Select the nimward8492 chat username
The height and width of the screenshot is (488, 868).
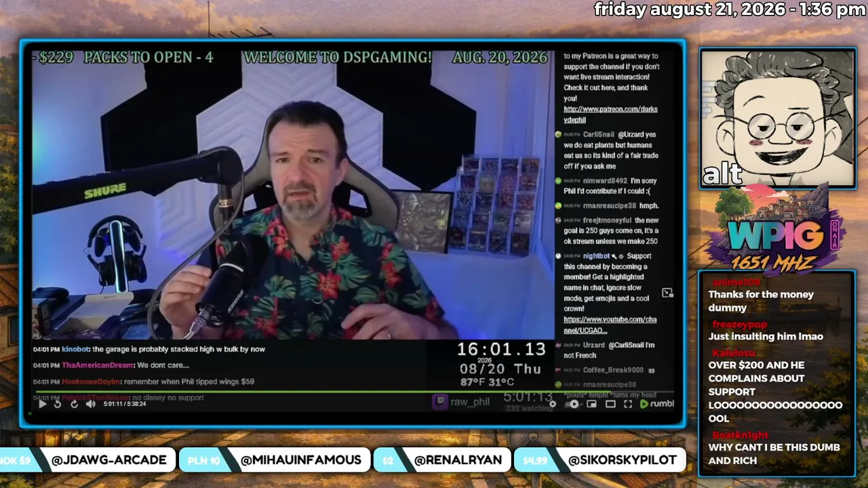tap(605, 181)
